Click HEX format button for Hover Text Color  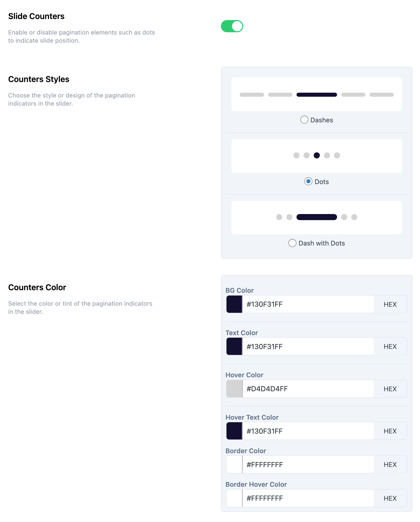coord(390,431)
